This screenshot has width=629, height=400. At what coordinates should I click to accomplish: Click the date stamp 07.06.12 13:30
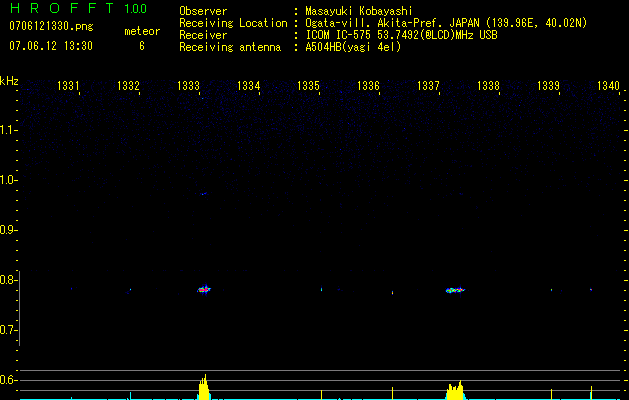click(x=51, y=46)
